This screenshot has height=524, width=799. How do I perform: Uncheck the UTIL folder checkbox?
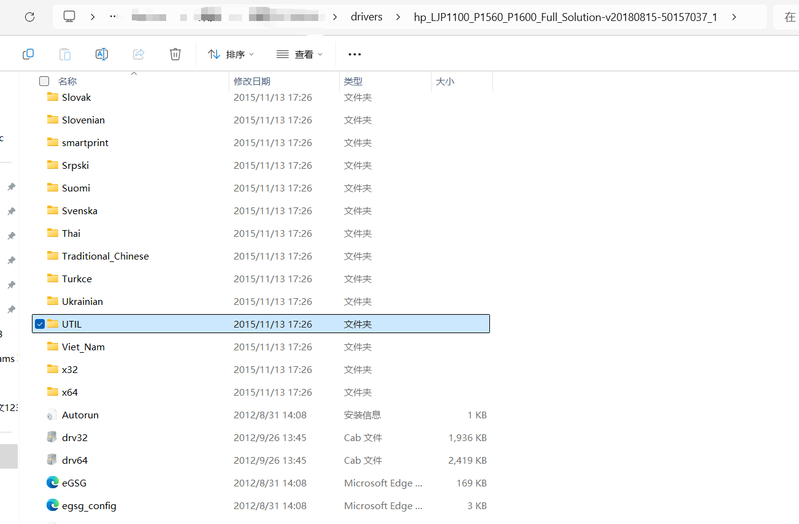40,324
